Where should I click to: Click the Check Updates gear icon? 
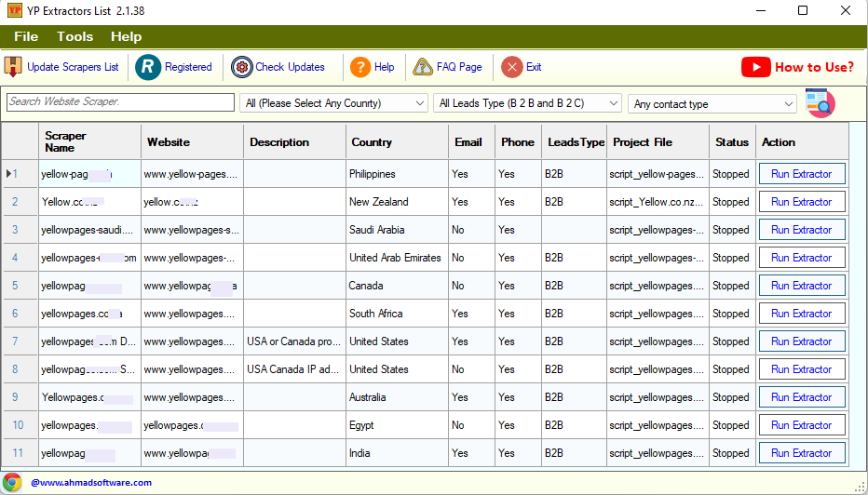[x=242, y=67]
